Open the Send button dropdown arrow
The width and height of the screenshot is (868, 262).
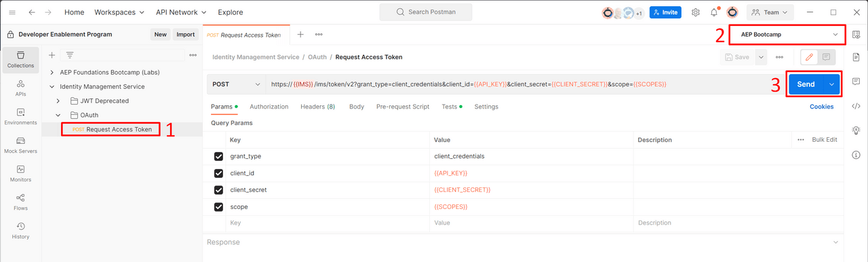(x=831, y=84)
